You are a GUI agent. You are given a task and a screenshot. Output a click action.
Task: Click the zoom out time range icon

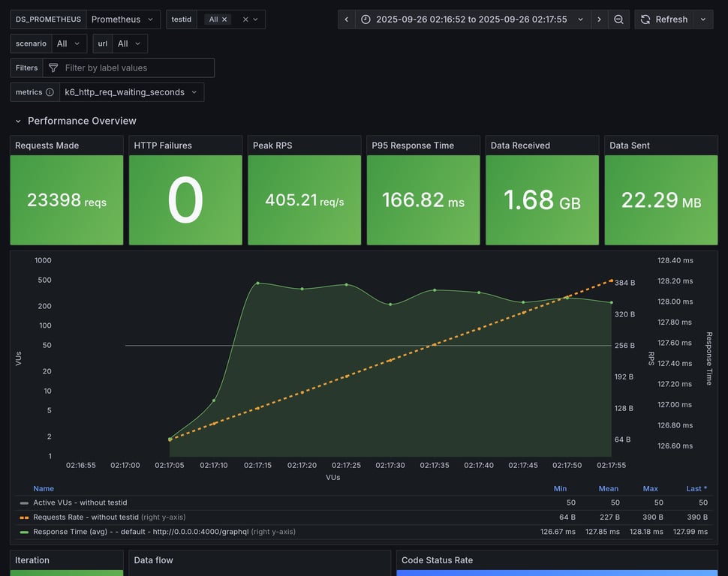pyautogui.click(x=618, y=19)
